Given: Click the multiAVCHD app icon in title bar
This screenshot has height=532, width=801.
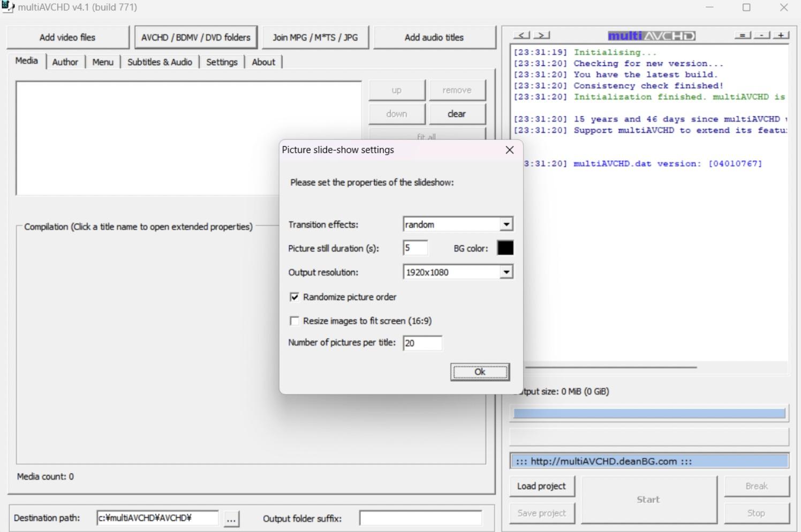Looking at the screenshot, I should [7, 7].
